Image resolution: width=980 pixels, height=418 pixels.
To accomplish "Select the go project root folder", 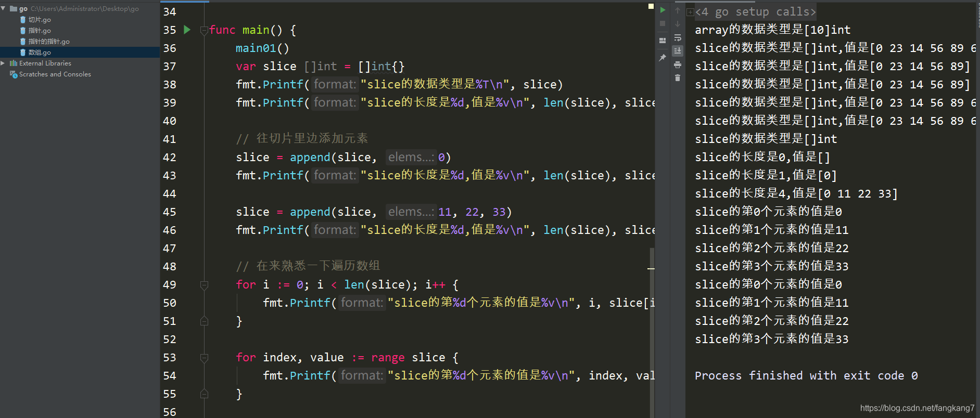I will click(x=23, y=9).
